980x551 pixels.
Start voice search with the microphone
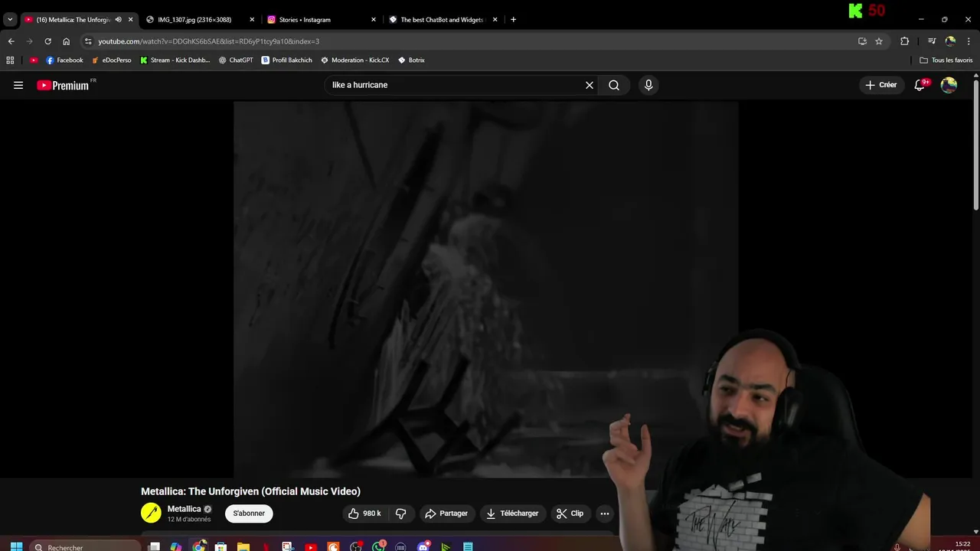[x=648, y=85]
